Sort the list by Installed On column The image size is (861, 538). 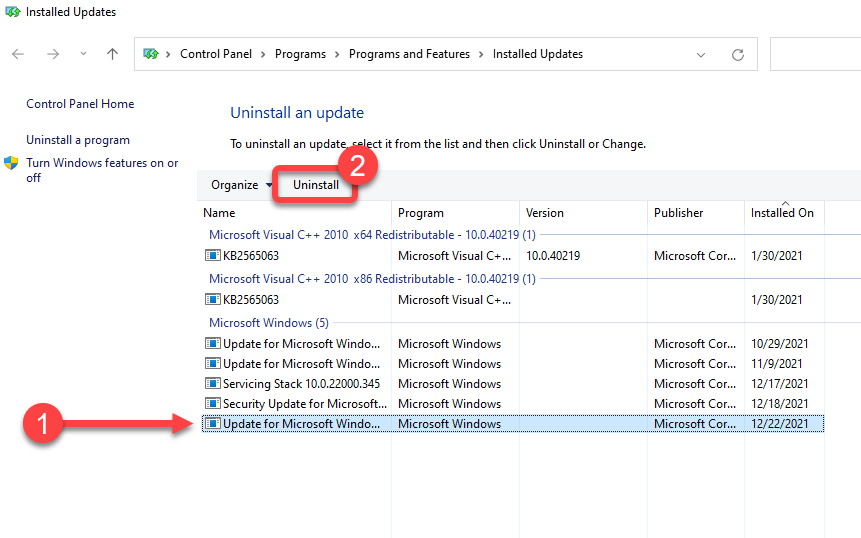click(x=782, y=213)
